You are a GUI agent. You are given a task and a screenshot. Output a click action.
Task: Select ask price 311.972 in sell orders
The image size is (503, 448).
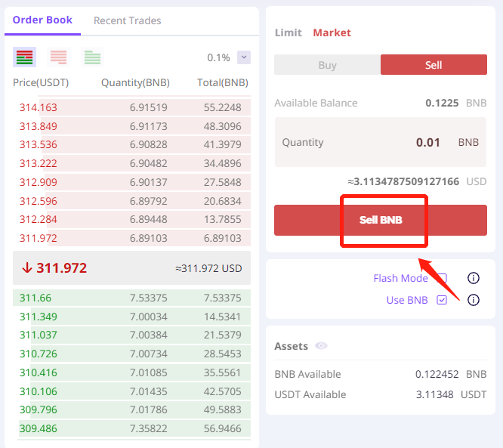click(39, 238)
